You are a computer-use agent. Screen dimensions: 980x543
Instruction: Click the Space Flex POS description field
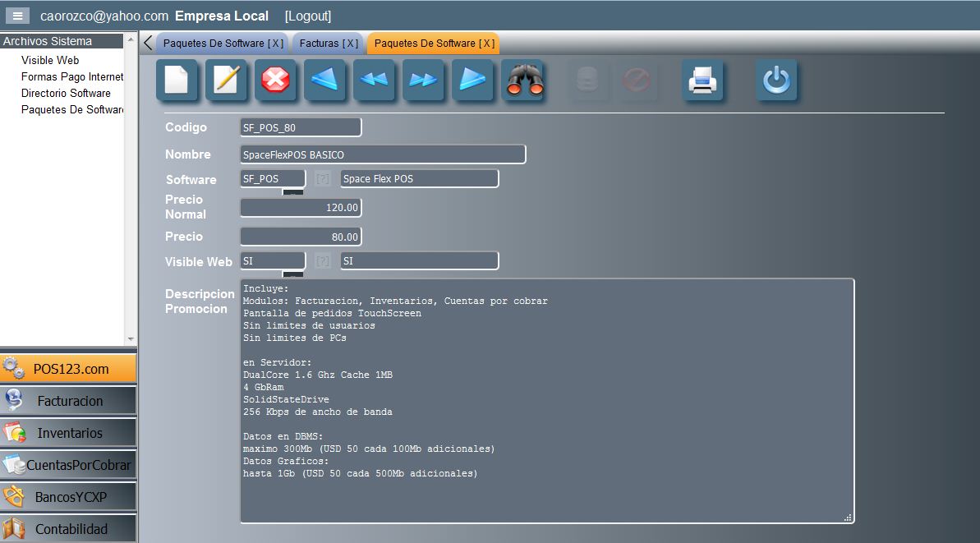420,179
